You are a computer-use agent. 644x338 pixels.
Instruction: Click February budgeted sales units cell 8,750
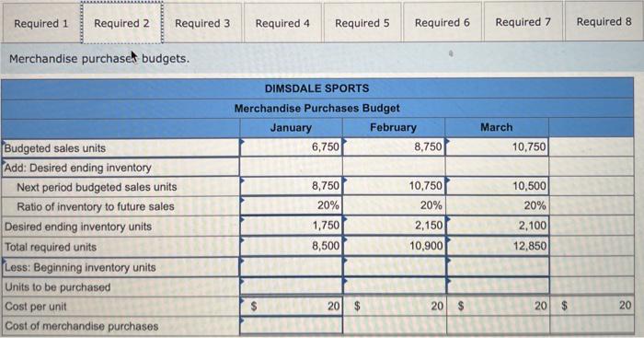tap(394, 147)
